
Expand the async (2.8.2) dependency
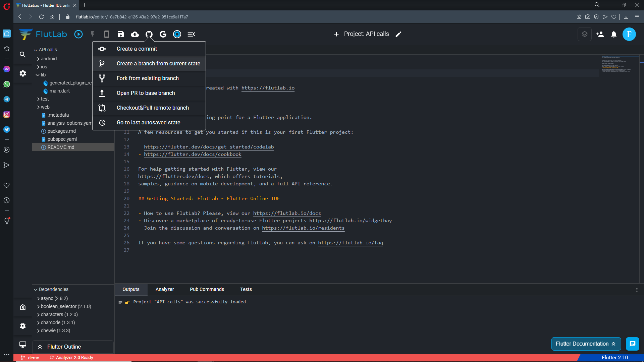click(x=38, y=298)
